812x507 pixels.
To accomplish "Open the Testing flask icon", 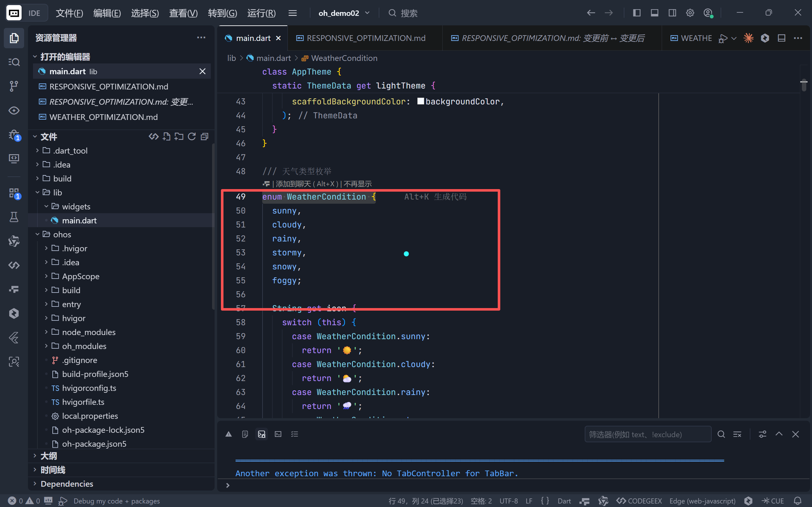I will tap(14, 217).
